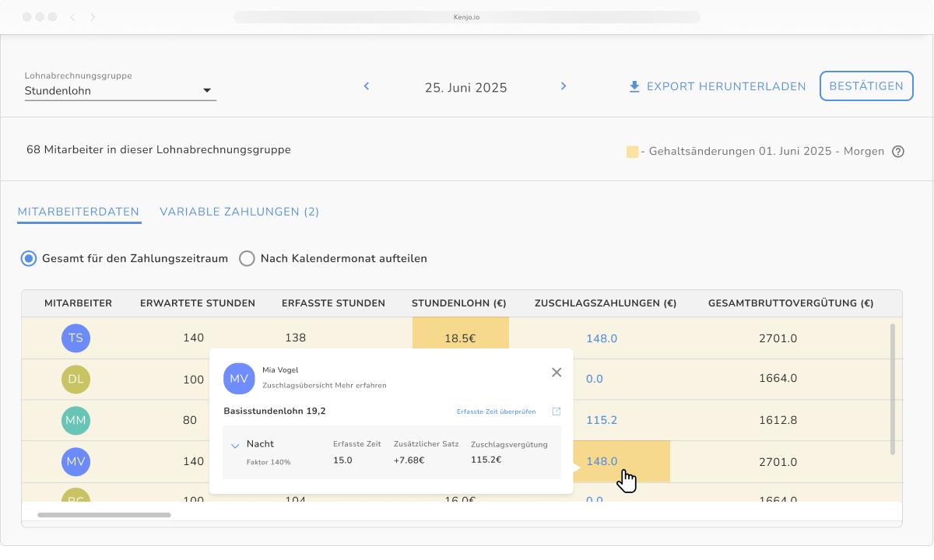
Task: Click the DL employee avatar
Action: click(76, 379)
